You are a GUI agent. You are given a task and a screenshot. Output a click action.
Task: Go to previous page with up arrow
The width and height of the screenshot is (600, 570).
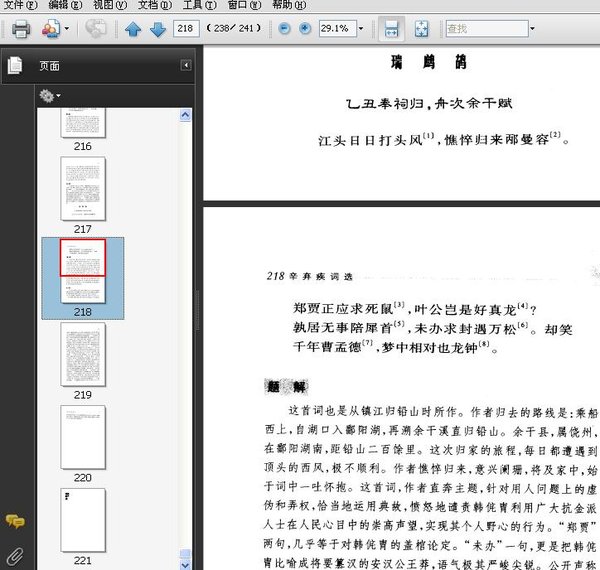coord(133,29)
